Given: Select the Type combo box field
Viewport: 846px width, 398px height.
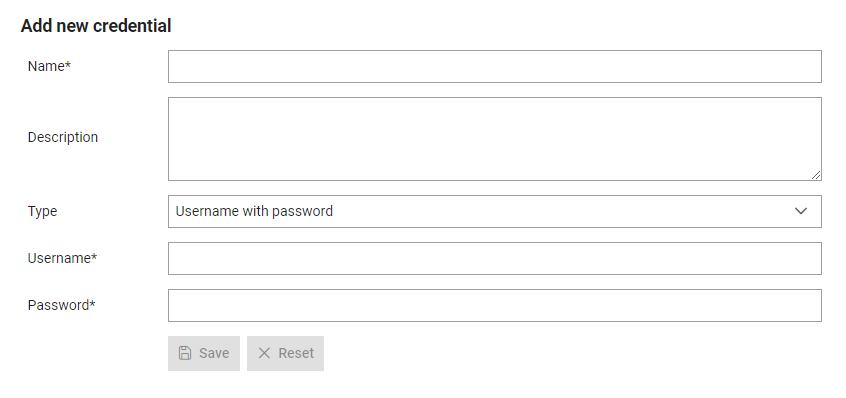Looking at the screenshot, I should pos(495,211).
